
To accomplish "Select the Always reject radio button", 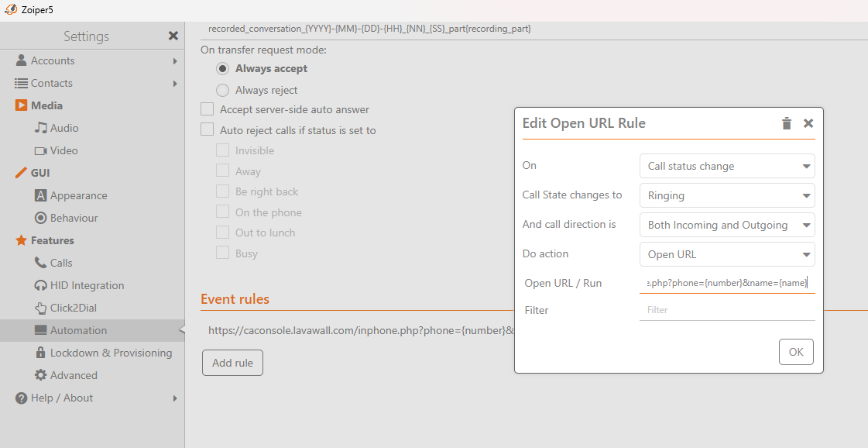I will (222, 90).
